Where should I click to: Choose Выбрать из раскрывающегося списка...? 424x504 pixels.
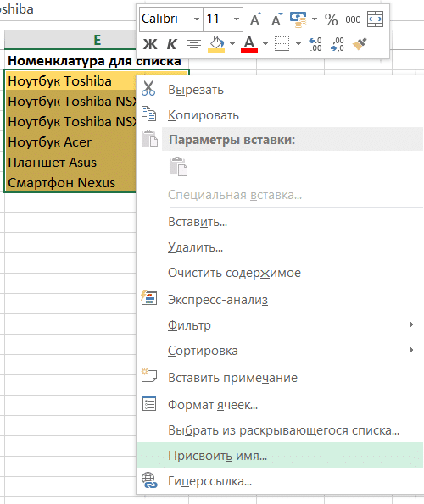[x=280, y=430]
